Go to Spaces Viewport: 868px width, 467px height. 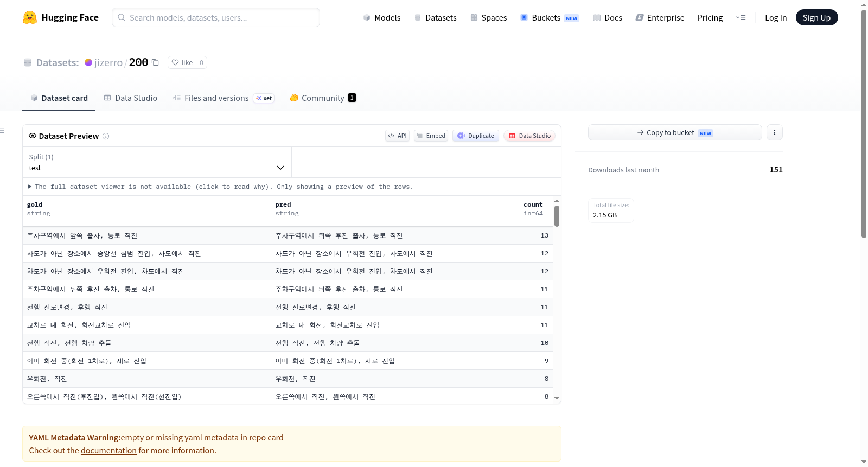click(488, 17)
